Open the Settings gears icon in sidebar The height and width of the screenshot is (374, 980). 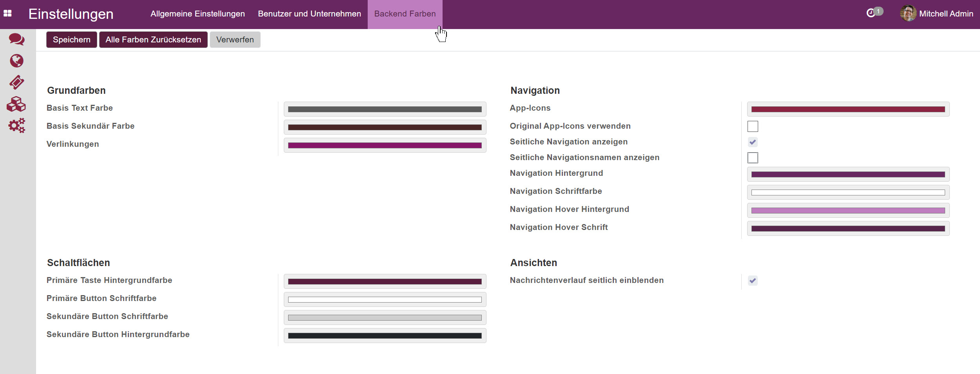tap(16, 125)
